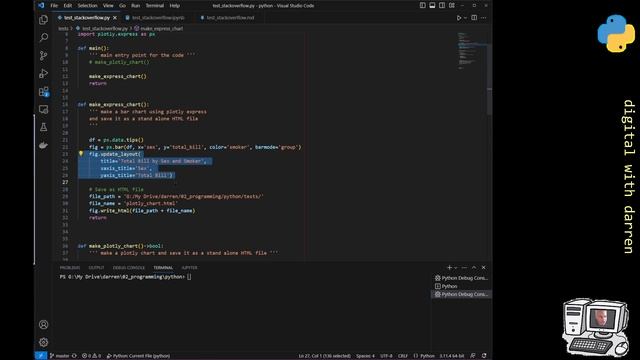The width and height of the screenshot is (640, 360).
Task: Open the Testing flask view
Action: click(x=43, y=127)
